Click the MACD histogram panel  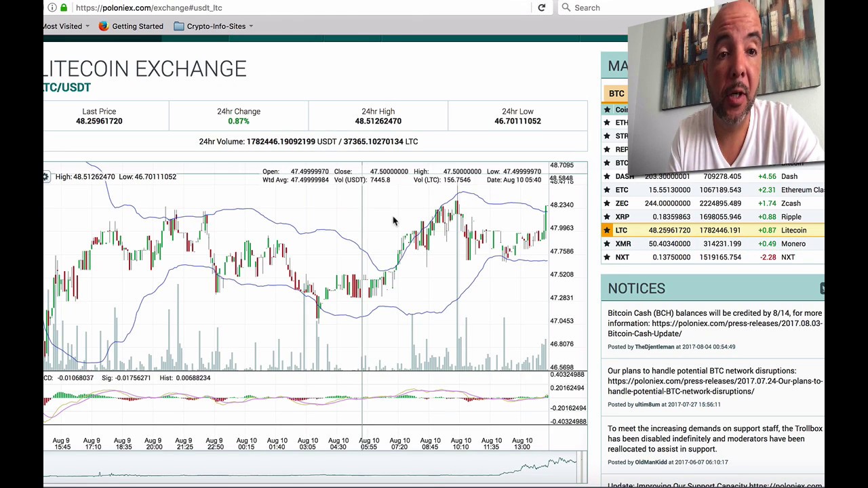tap(296, 398)
